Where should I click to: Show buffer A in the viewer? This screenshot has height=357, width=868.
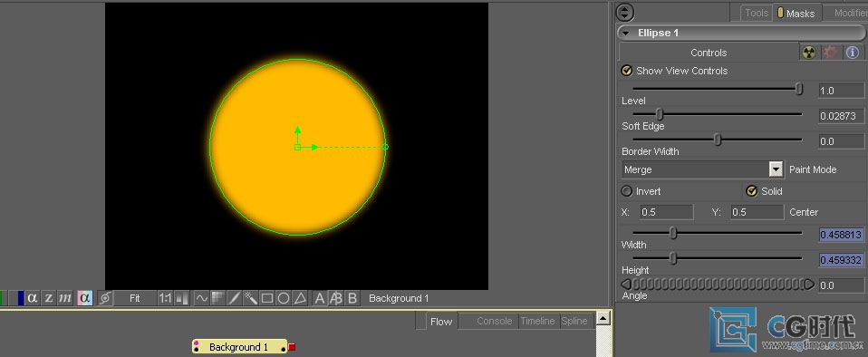pos(320,298)
